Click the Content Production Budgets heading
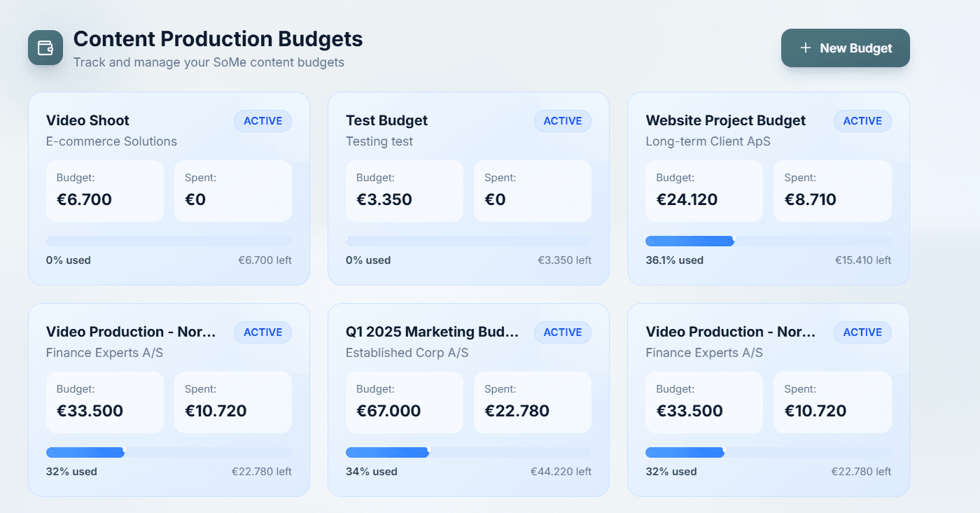Image resolution: width=980 pixels, height=513 pixels. click(x=218, y=38)
